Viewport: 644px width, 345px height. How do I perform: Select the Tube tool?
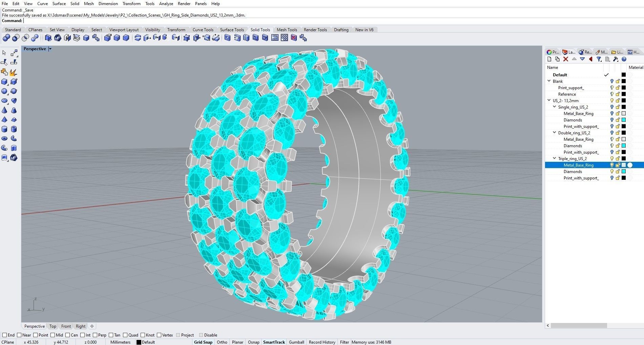[x=14, y=129]
